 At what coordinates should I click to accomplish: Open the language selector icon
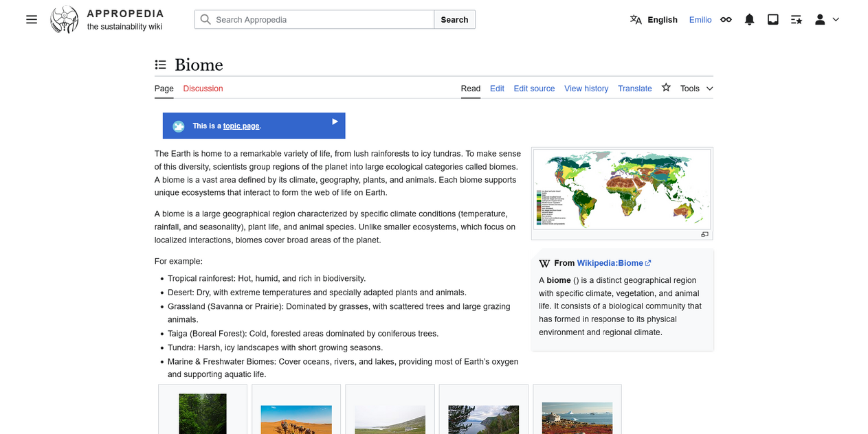(636, 19)
